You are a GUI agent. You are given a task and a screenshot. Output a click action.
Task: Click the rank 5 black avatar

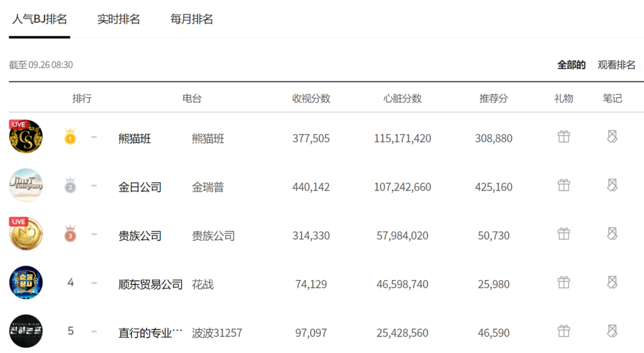coord(26,331)
